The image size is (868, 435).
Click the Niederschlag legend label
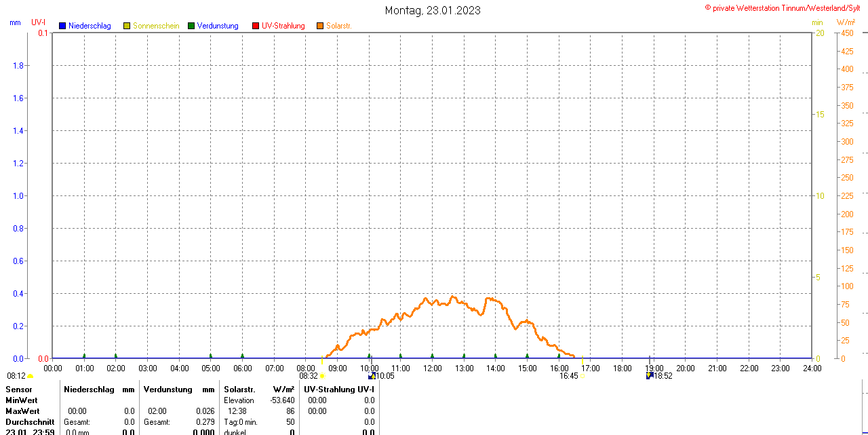point(90,26)
